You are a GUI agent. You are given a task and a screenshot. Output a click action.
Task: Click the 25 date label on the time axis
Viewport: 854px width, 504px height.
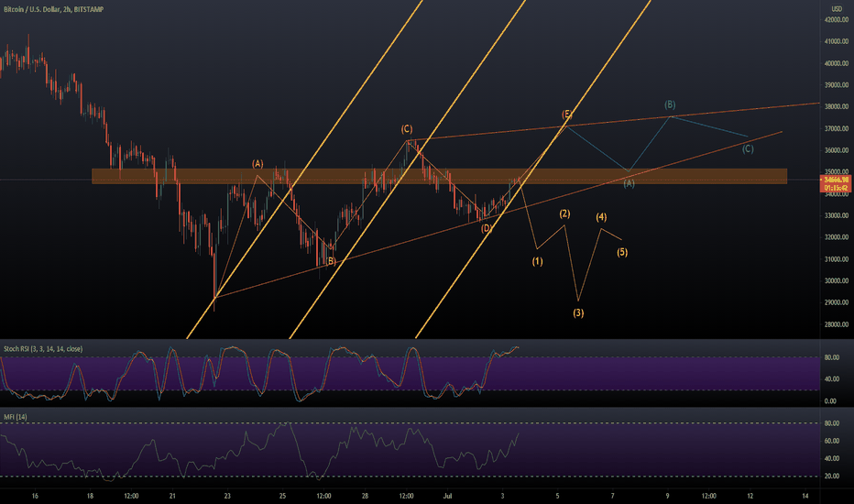pos(282,496)
